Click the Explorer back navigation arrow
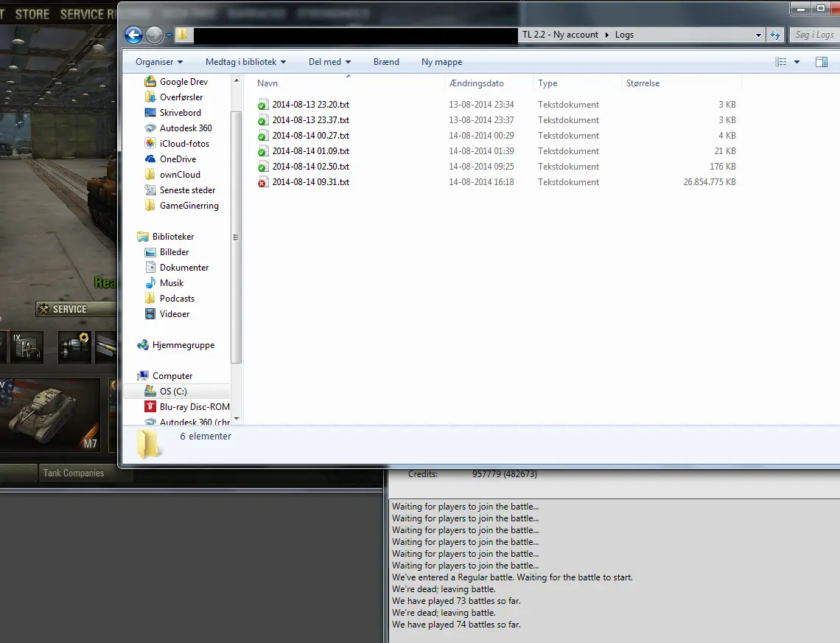Viewport: 840px width, 643px height. [x=133, y=35]
